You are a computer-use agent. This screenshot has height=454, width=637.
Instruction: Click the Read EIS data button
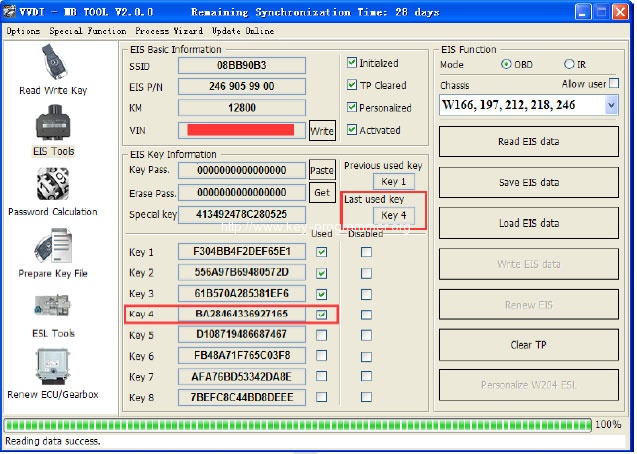pyautogui.click(x=529, y=141)
